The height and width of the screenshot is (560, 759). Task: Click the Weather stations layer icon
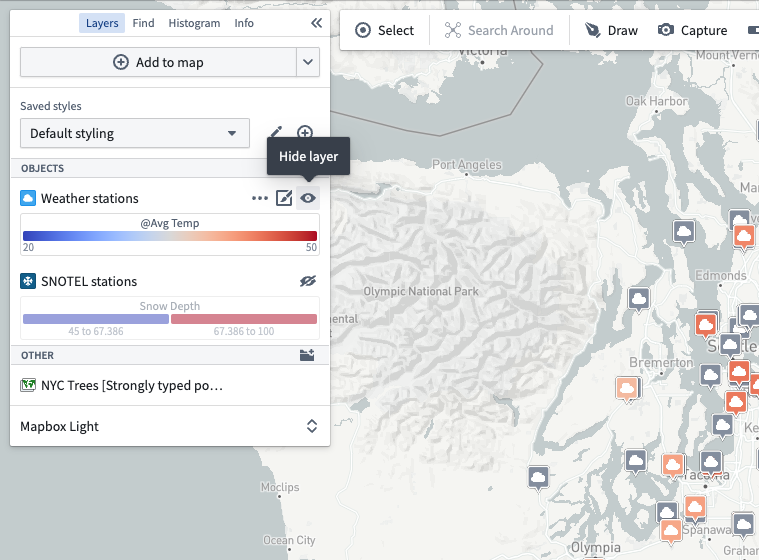28,198
